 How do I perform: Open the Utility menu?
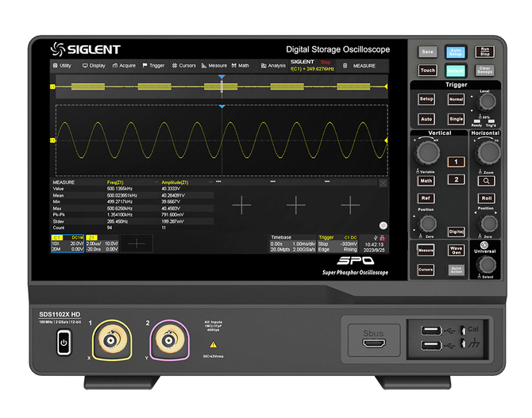(62, 65)
